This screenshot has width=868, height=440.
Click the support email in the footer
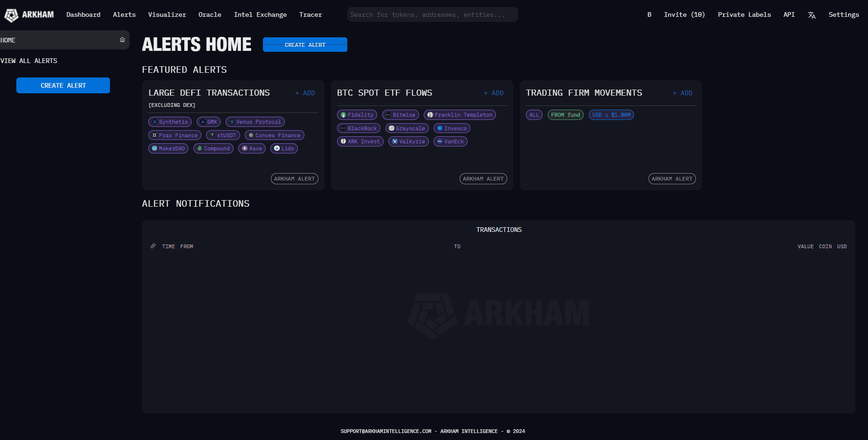click(x=386, y=431)
